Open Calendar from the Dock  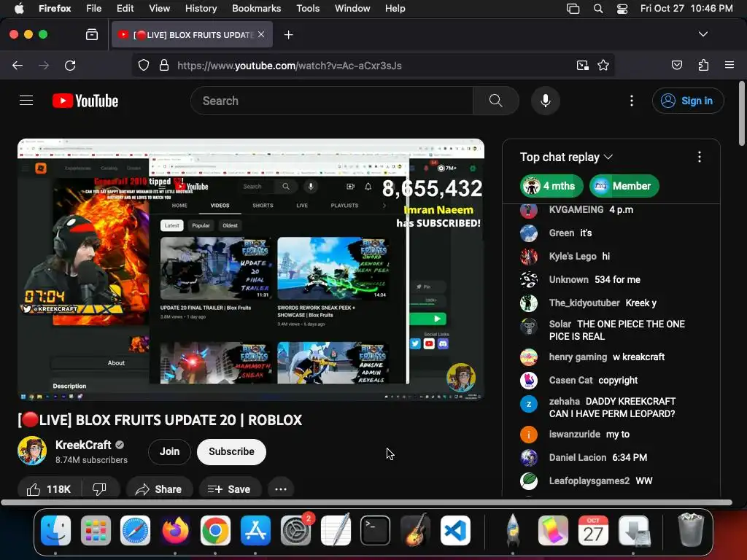pyautogui.click(x=593, y=530)
